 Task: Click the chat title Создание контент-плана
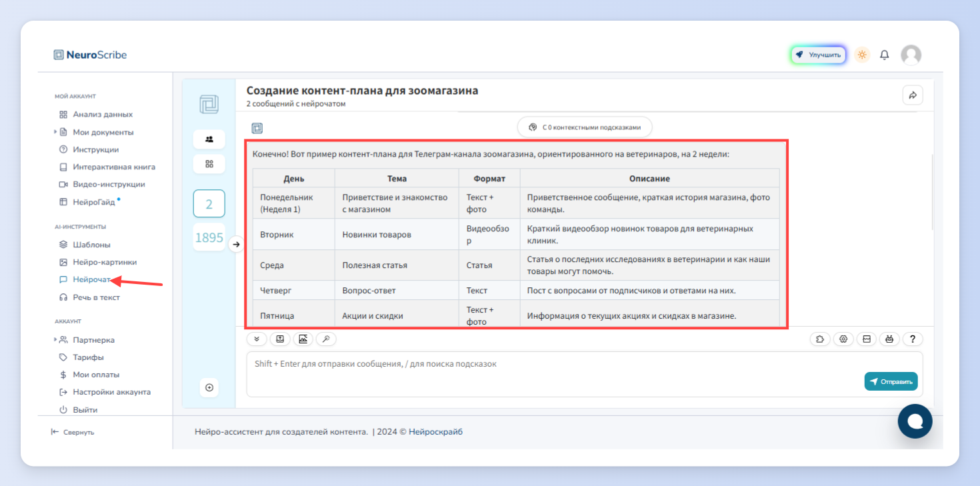[362, 91]
